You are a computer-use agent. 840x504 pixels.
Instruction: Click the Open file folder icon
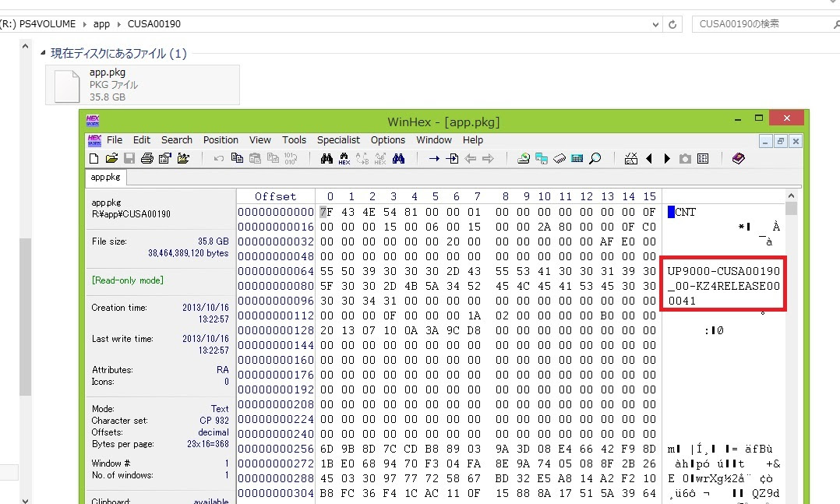[x=111, y=159]
